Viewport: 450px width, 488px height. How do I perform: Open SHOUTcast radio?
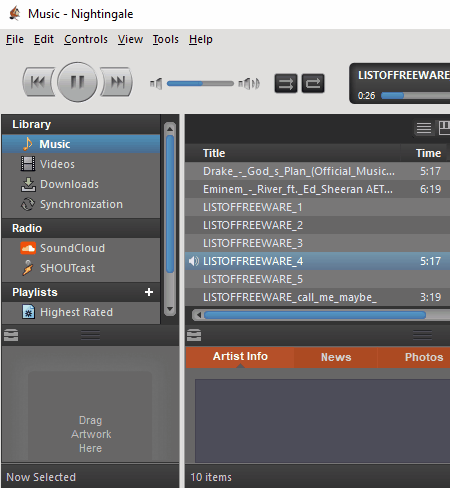[x=81, y=268]
